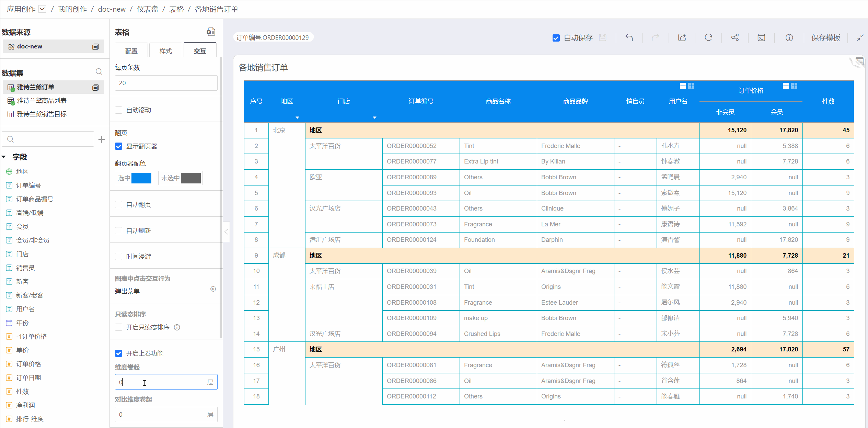This screenshot has height=428, width=868.
Task: Uncheck 显示翻页器 checkbox
Action: click(119, 146)
